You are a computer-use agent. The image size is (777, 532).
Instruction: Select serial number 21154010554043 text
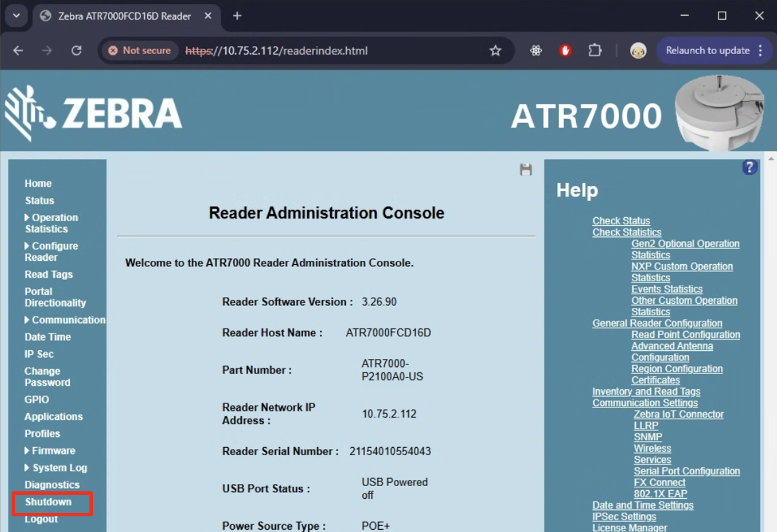pos(390,451)
